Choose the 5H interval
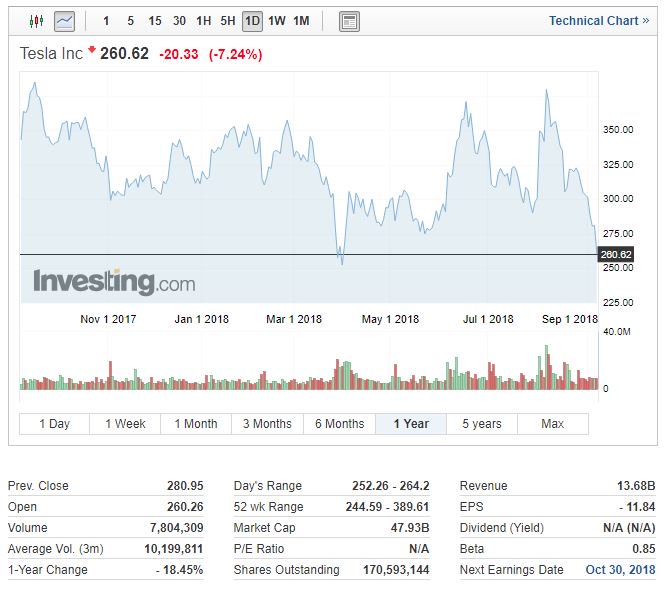The width and height of the screenshot is (670, 596). [228, 21]
